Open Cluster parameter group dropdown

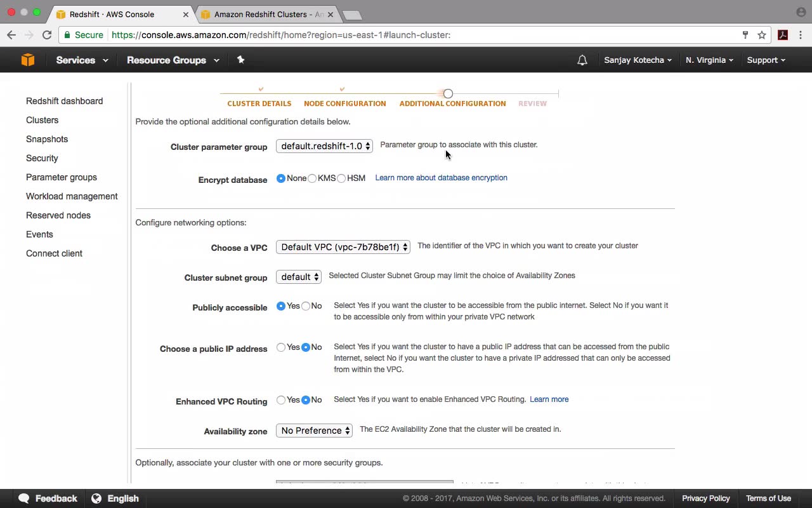coord(324,146)
